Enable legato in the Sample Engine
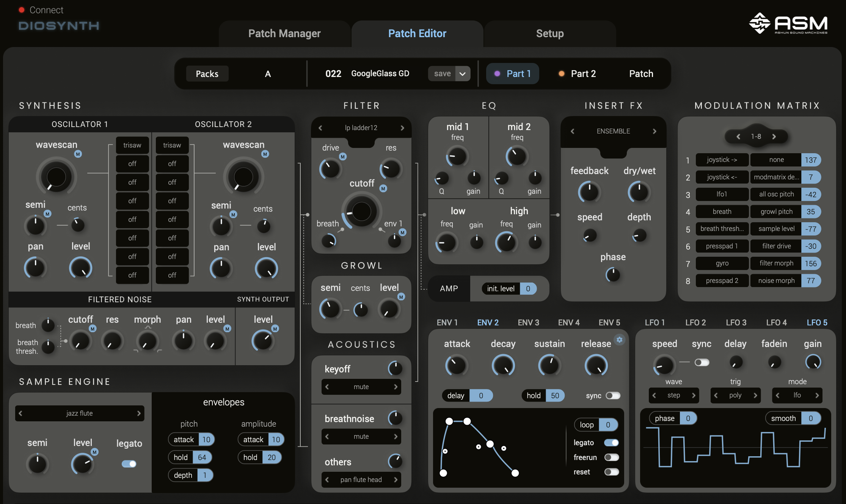This screenshot has height=504, width=846. point(129,464)
